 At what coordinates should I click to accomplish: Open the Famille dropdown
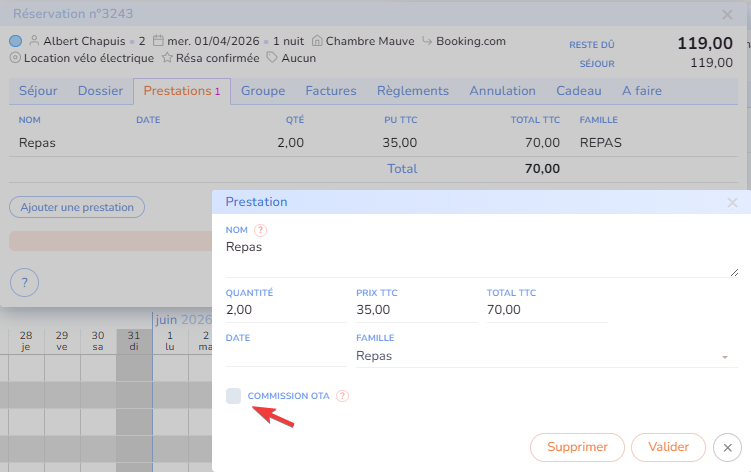coord(541,356)
